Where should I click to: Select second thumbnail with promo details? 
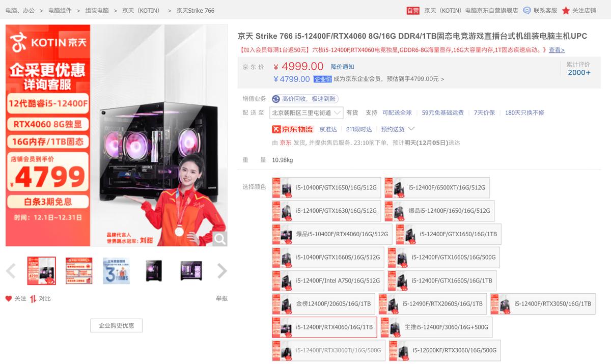79,271
